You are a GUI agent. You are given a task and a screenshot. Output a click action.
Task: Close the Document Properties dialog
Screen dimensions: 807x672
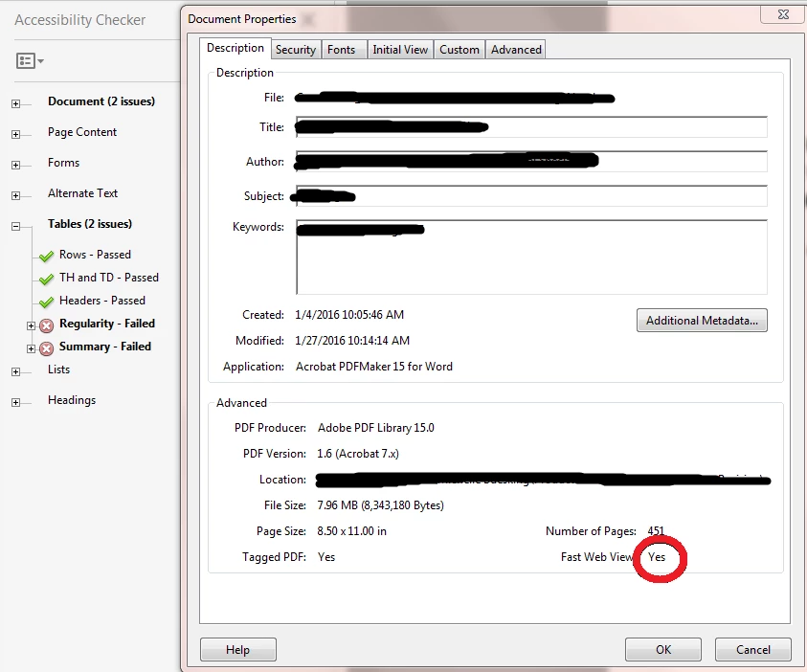(783, 14)
